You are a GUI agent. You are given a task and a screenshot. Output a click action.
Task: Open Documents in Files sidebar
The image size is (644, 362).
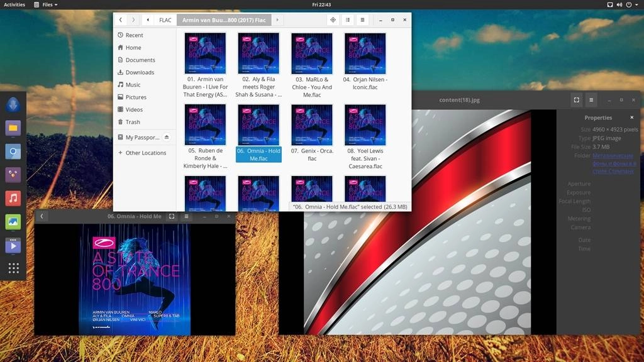[145, 60]
